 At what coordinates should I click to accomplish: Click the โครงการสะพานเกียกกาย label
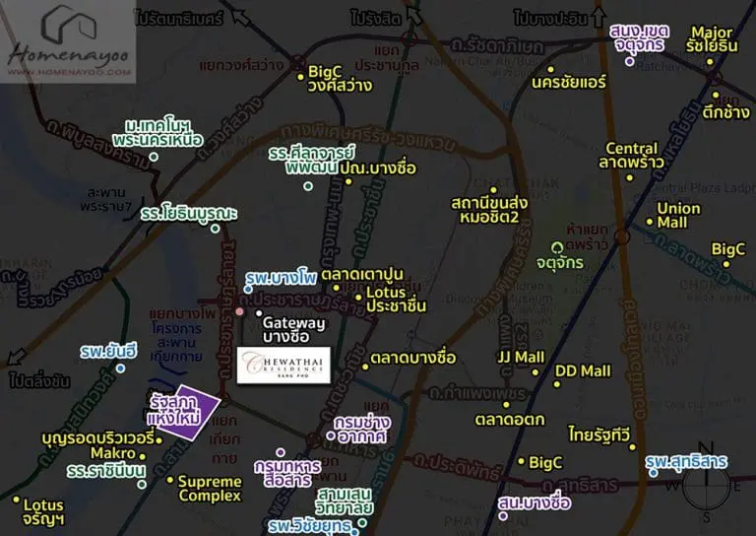[176, 343]
